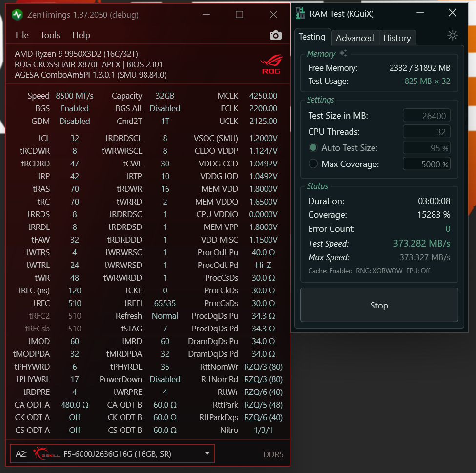
Task: Close the RAM Test window
Action: [452, 13]
